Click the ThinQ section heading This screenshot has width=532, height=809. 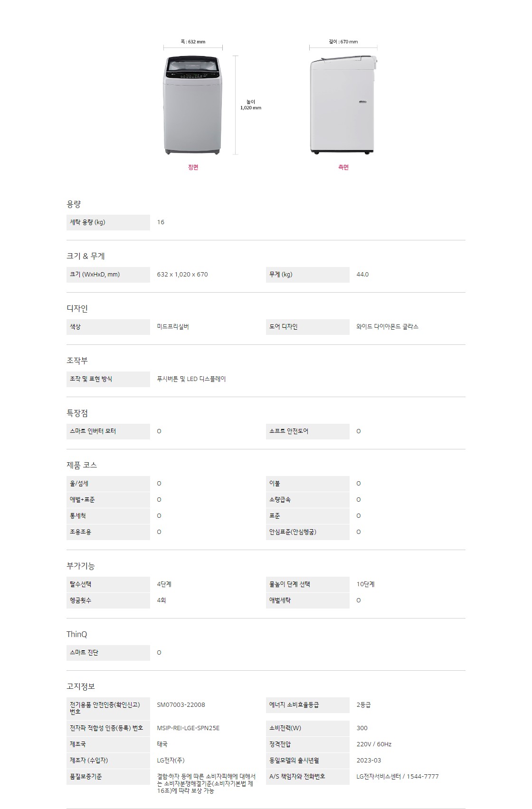77,634
